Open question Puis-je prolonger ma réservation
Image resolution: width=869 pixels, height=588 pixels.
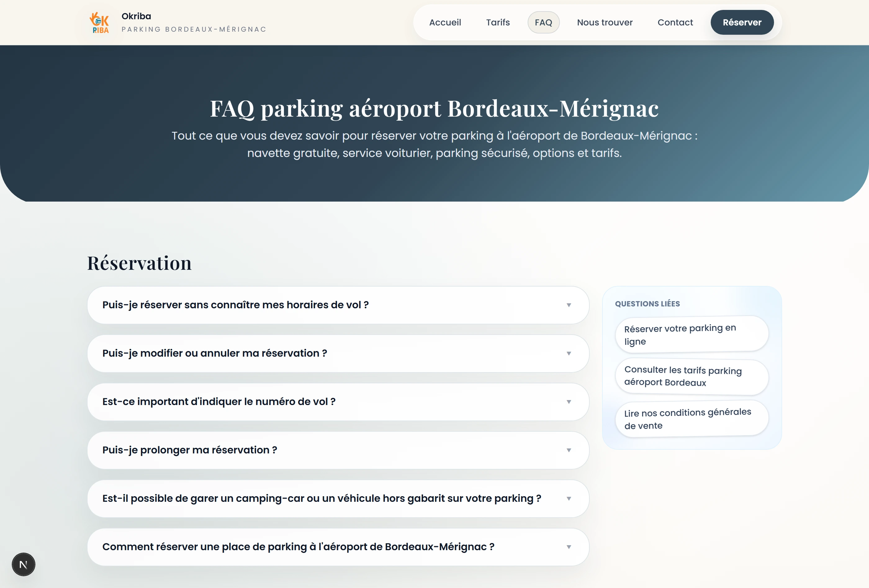pos(338,450)
